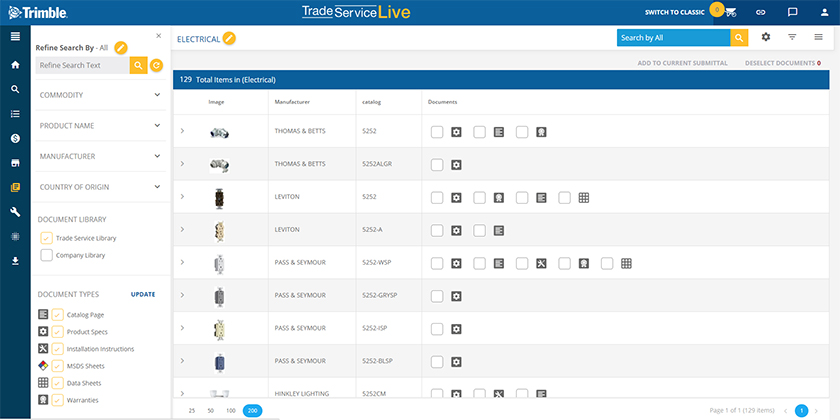Screen dimensions: 840x420
Task: Show 50 items per page
Action: point(211,411)
